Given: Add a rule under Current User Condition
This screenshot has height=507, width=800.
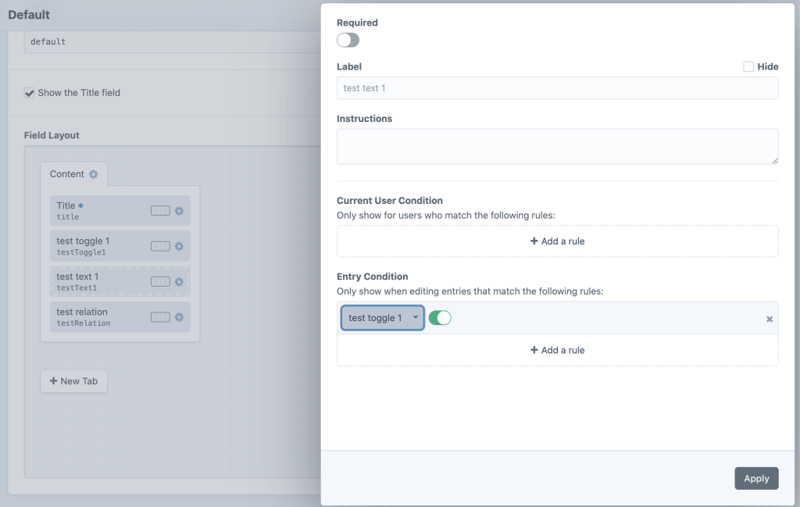Looking at the screenshot, I should coord(557,241).
